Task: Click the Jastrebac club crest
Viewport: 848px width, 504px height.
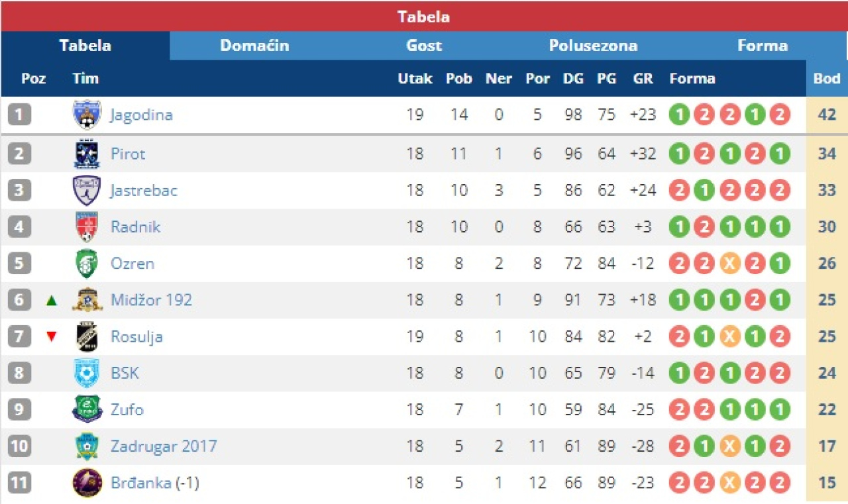Action: click(x=87, y=191)
